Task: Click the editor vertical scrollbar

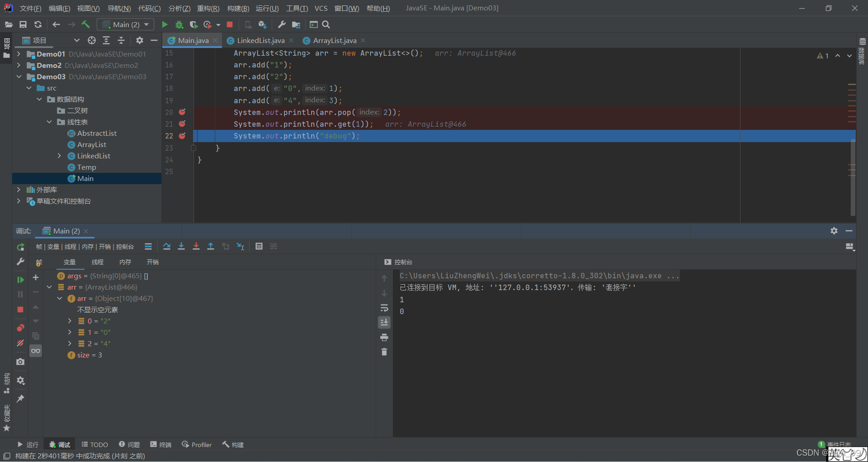Action: click(x=853, y=177)
